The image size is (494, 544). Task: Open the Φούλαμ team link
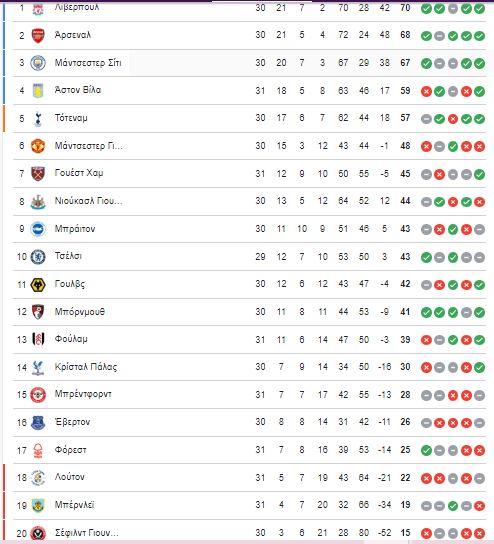click(x=71, y=339)
